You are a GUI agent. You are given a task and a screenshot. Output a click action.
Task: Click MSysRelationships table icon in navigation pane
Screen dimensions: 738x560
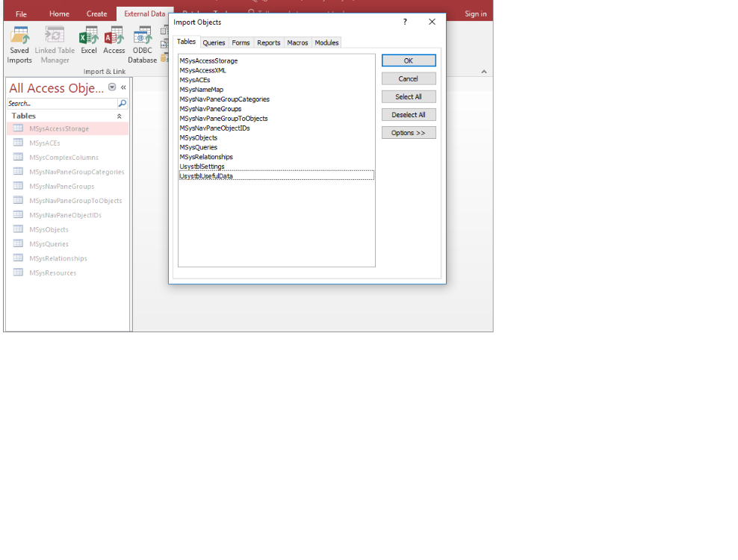(x=19, y=258)
